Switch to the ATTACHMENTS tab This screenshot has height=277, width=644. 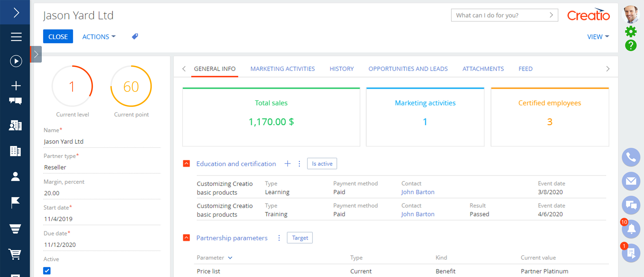[483, 69]
